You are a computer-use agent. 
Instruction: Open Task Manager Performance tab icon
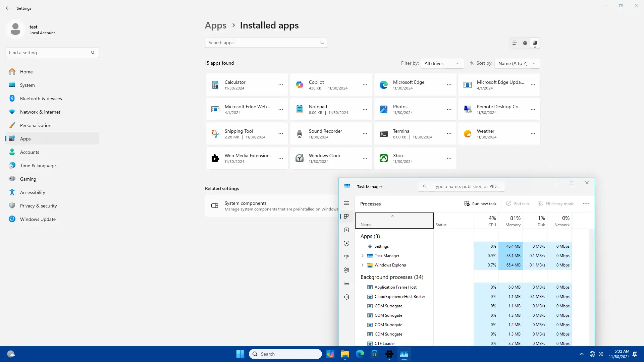[346, 230]
